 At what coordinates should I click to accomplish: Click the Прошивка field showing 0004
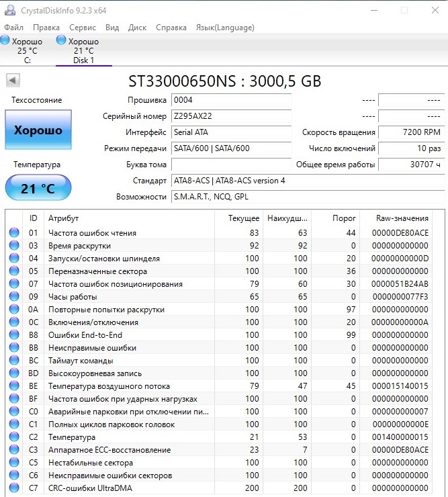(232, 100)
